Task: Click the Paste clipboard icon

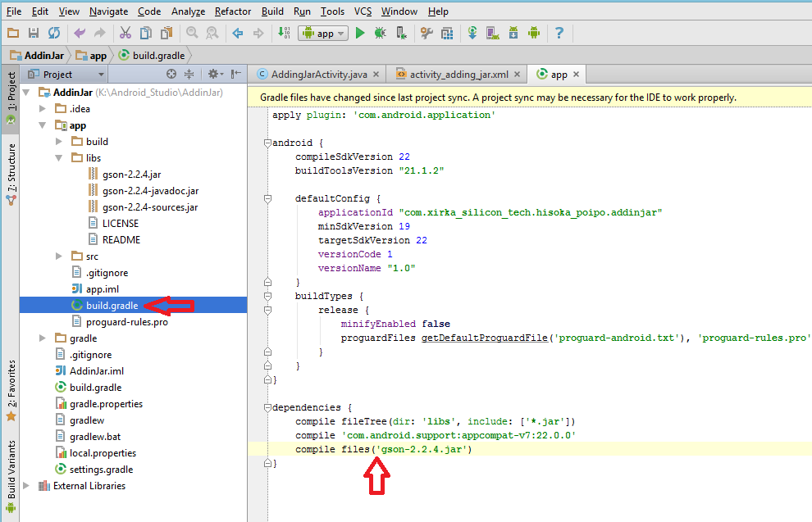Action: tap(167, 33)
